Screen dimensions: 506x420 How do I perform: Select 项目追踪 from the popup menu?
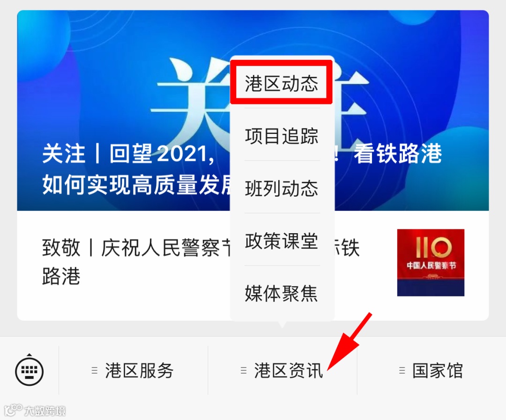(282, 136)
